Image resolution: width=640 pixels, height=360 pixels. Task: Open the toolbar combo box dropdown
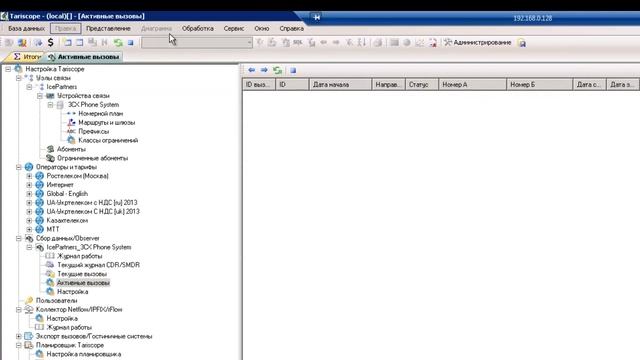click(249, 42)
